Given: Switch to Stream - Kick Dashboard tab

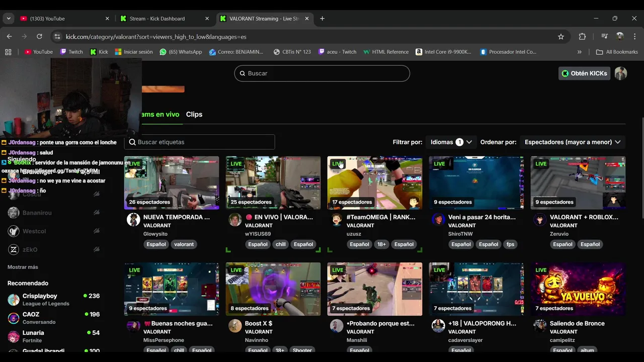Looking at the screenshot, I should pyautogui.click(x=164, y=19).
